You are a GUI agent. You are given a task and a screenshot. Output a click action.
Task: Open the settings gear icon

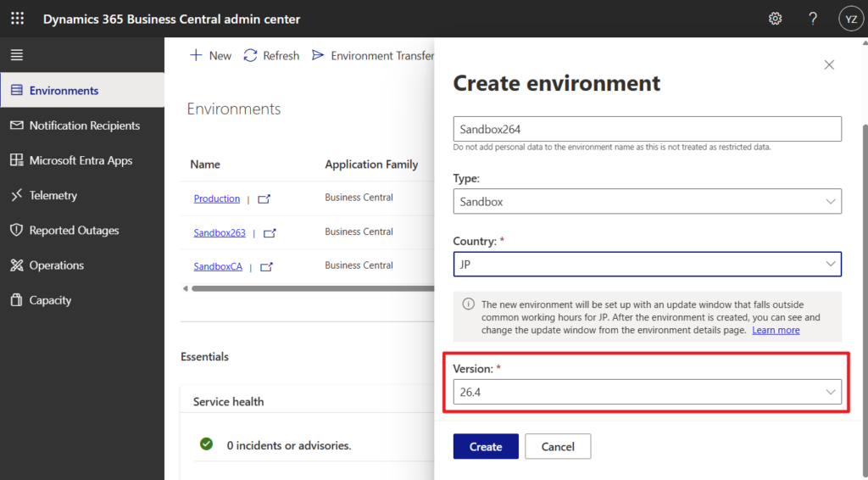coord(775,19)
